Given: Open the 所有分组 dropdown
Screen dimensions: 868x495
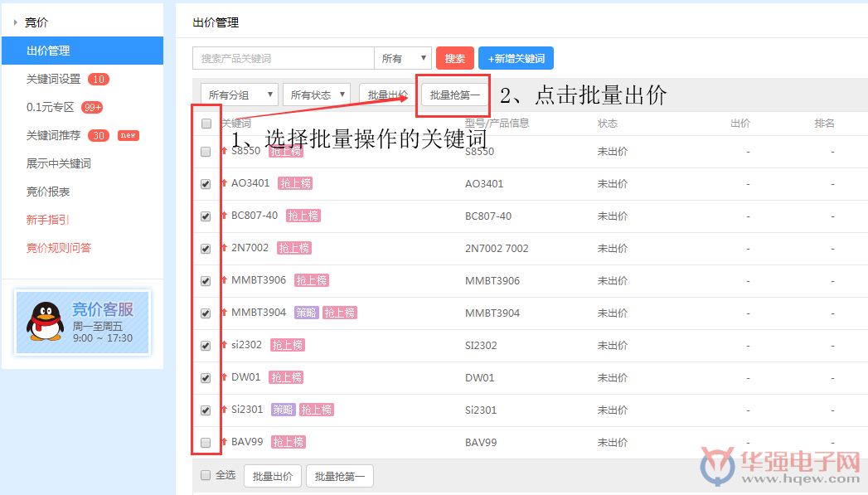Looking at the screenshot, I should (x=239, y=94).
